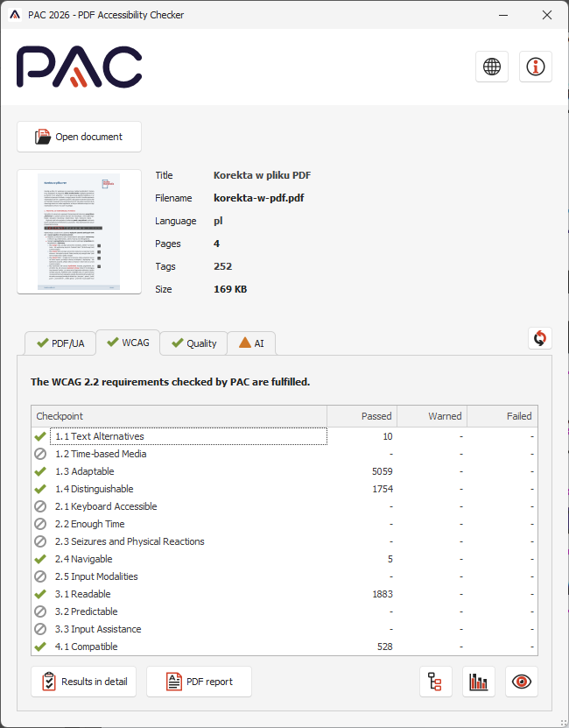Select the 3.2 Predictable row
The image size is (569, 728).
(284, 611)
